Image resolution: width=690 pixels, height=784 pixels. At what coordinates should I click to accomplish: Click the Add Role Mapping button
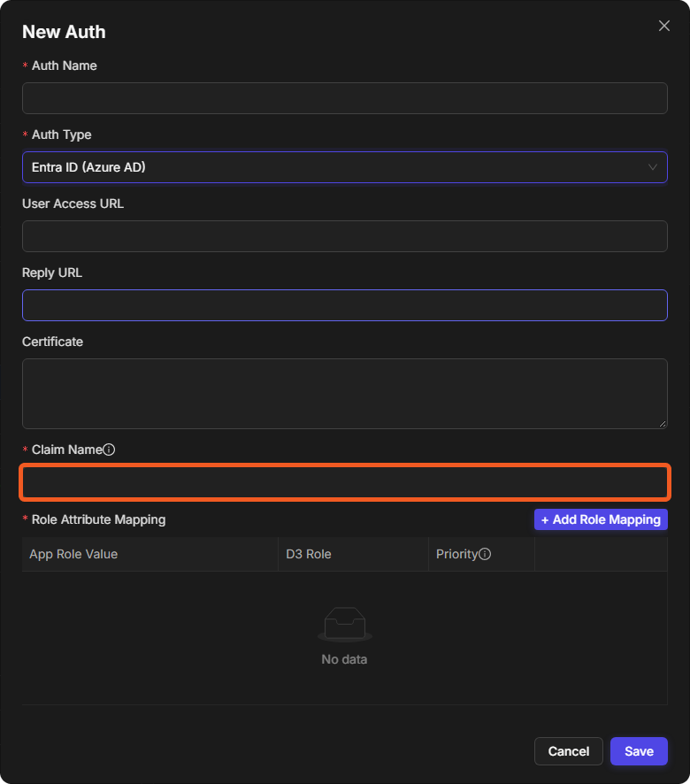[x=601, y=519]
